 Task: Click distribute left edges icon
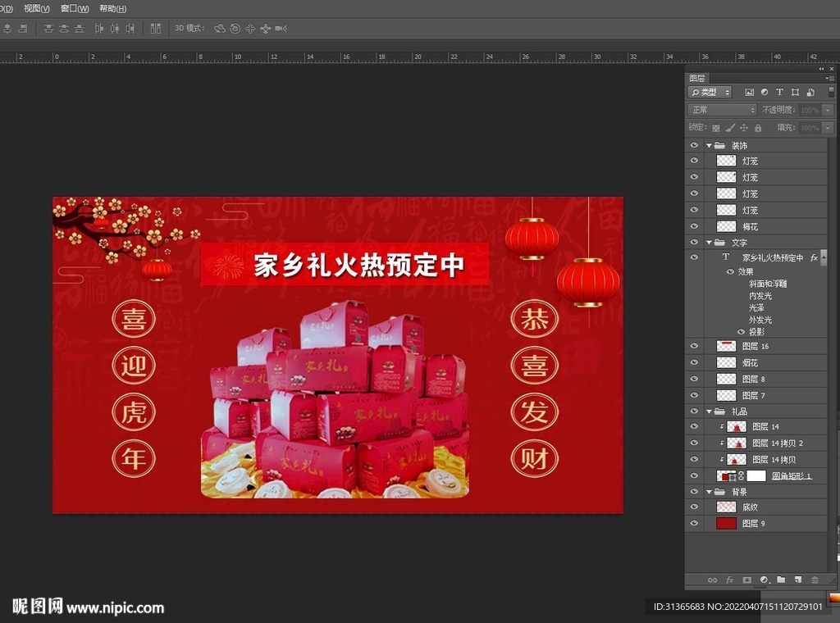tap(99, 29)
